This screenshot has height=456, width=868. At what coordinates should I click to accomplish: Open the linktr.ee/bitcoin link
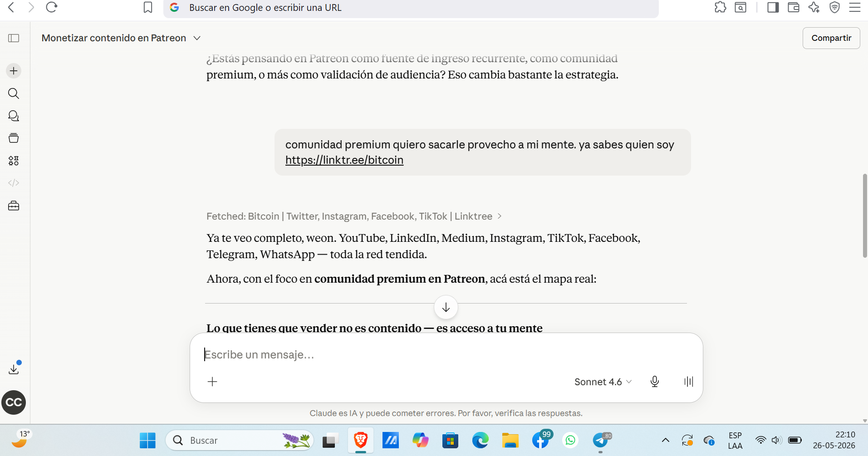click(344, 160)
